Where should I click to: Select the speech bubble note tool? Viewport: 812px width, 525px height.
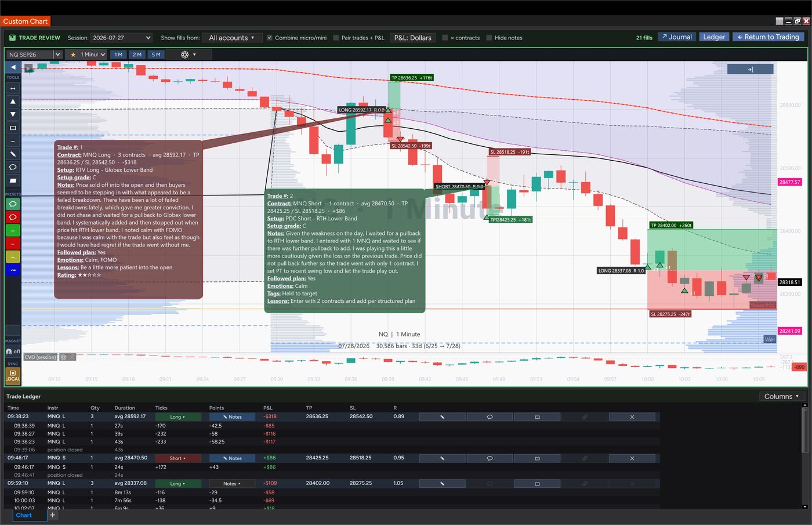pos(13,167)
